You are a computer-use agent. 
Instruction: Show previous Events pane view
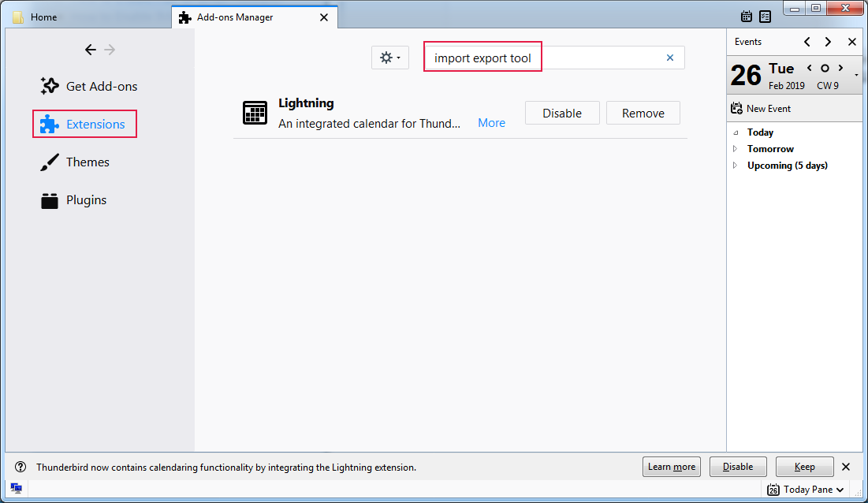coord(807,42)
